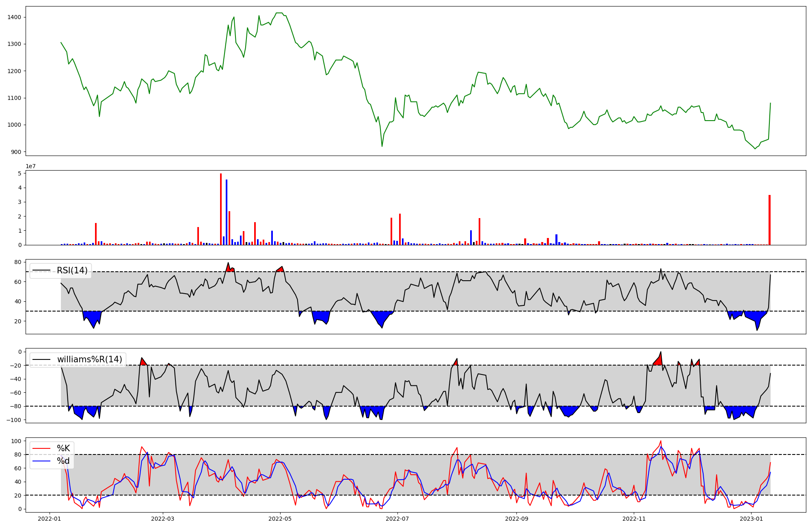812x528 pixels.
Task: Click the 2022-05 x-axis date label
Action: 280,519
